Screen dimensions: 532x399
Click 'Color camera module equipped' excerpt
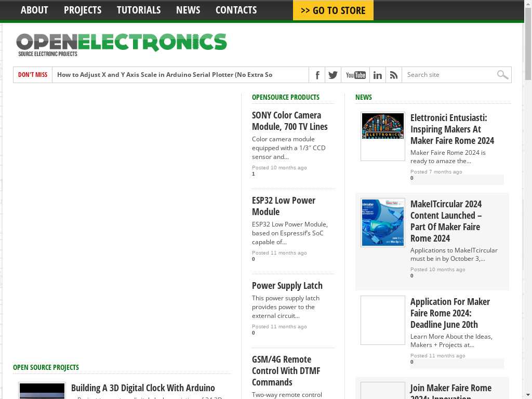pyautogui.click(x=289, y=148)
